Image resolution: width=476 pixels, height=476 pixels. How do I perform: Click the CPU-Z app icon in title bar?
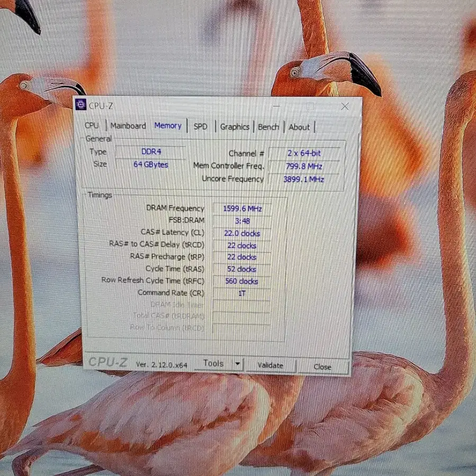click(80, 104)
